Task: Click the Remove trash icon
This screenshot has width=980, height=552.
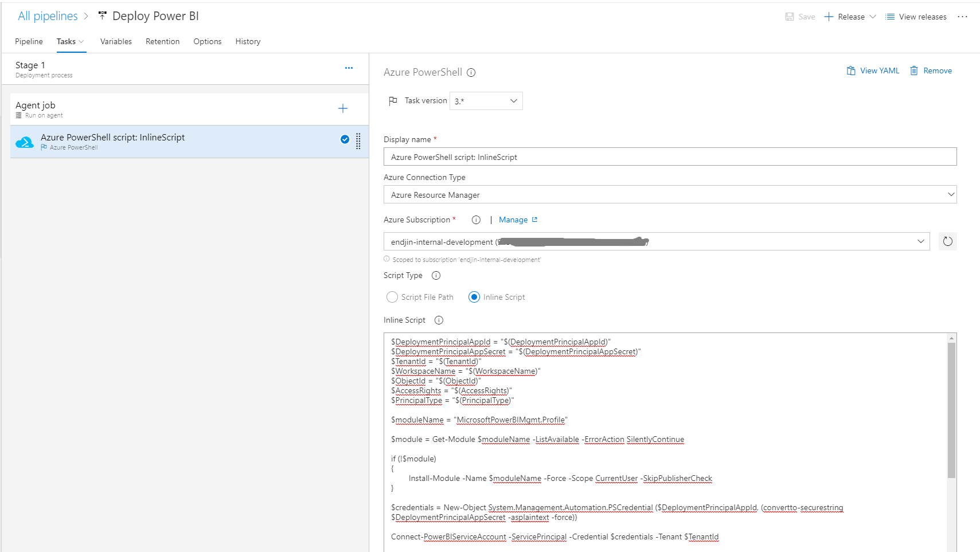Action: (x=914, y=71)
